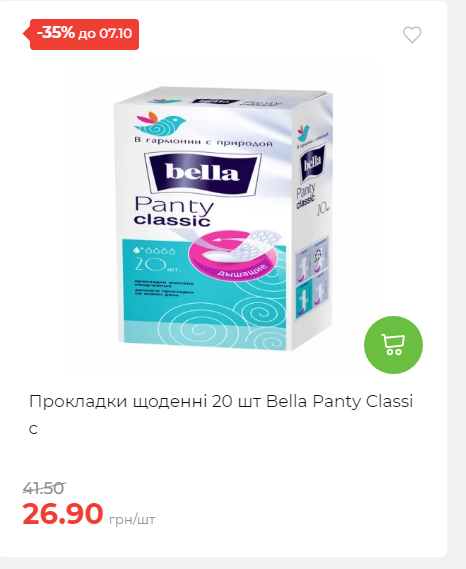Open the Bella Panty Classic product image
466x569 pixels.
point(224,219)
